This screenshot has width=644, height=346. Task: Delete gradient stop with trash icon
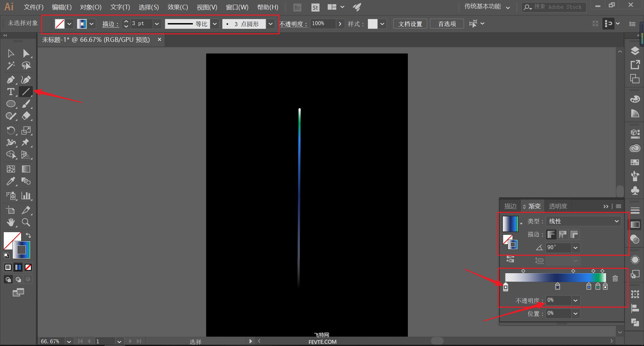coord(615,278)
